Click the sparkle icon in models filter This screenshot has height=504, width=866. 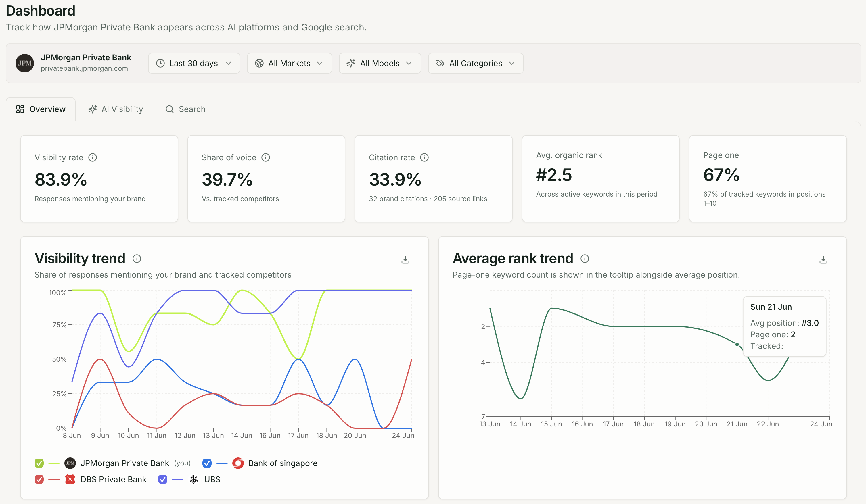(x=351, y=63)
